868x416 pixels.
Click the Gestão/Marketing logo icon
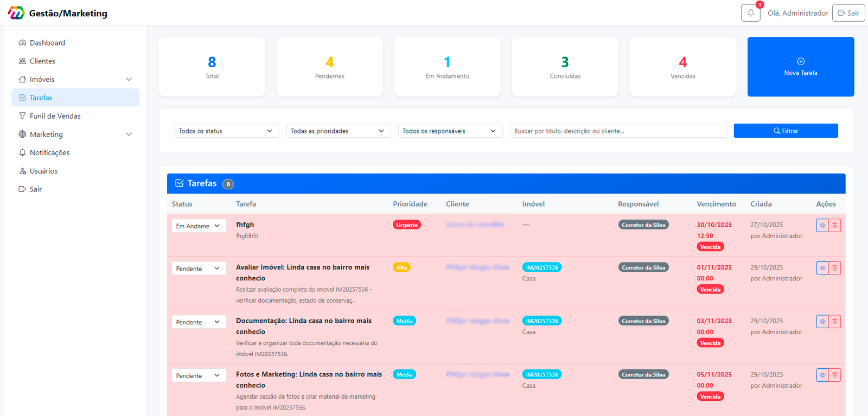point(16,13)
